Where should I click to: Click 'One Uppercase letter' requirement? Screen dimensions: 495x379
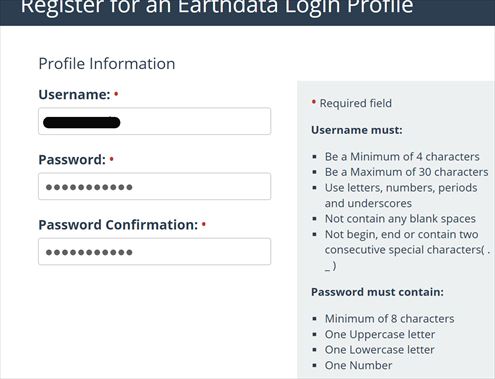pos(380,334)
